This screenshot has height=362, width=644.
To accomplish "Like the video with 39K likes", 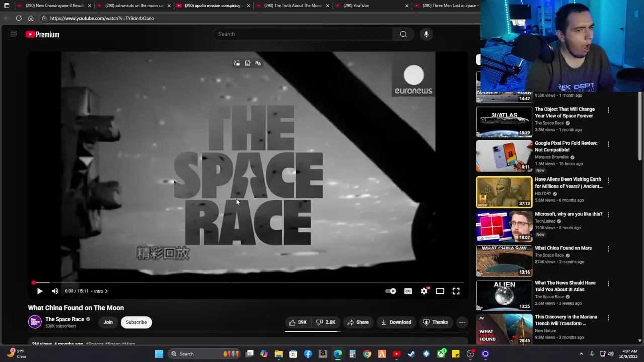I will click(298, 322).
